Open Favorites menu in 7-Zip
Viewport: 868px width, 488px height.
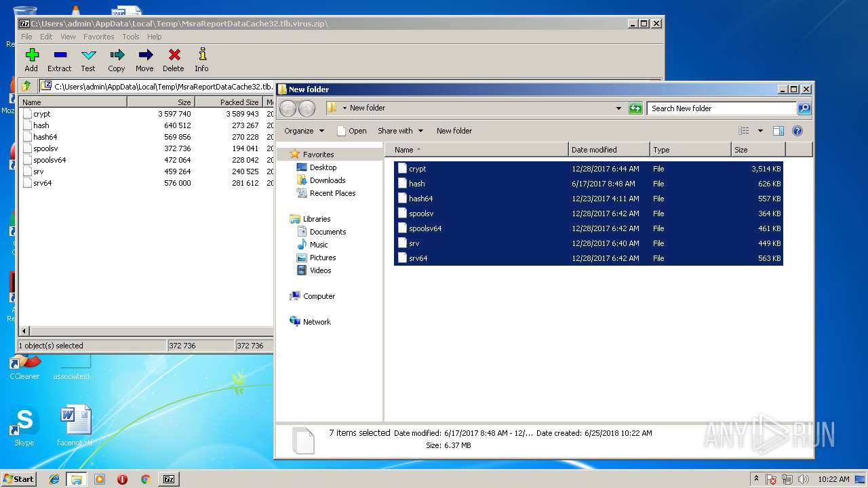pyautogui.click(x=99, y=37)
